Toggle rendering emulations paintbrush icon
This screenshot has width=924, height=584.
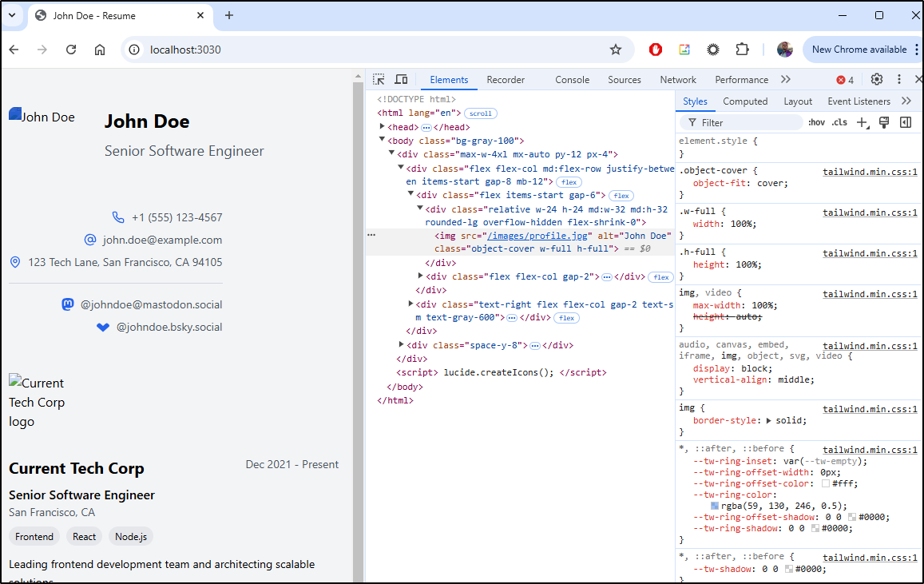click(x=884, y=122)
